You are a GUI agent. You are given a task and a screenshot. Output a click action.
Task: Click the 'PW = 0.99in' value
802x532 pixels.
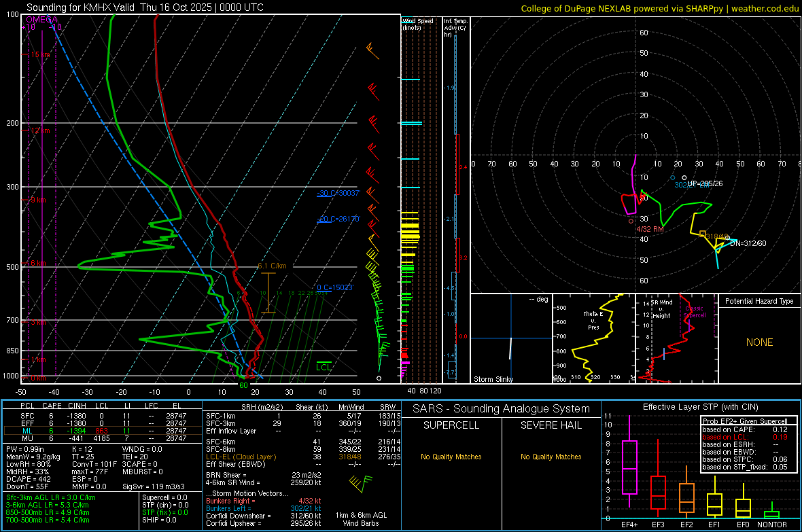(25, 449)
